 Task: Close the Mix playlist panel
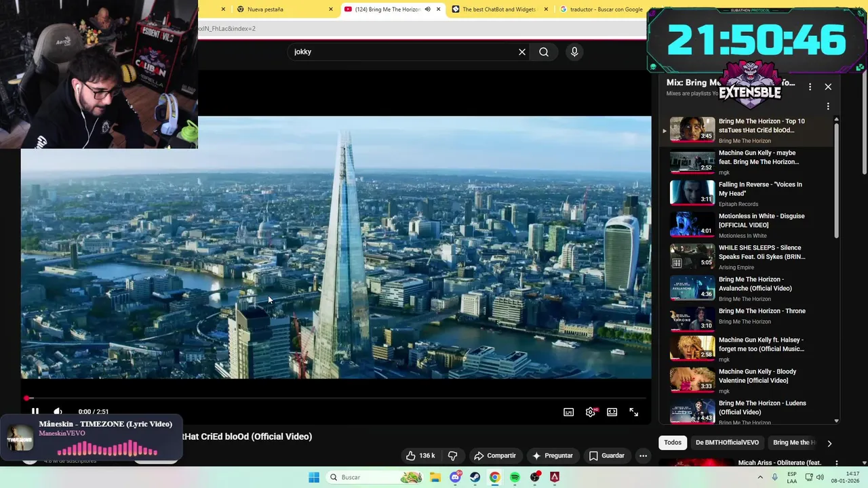point(828,87)
